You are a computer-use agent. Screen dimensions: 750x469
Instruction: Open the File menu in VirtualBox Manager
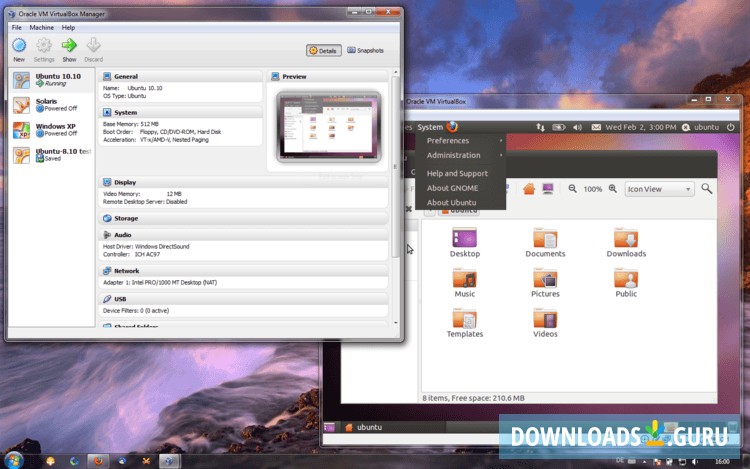point(17,28)
